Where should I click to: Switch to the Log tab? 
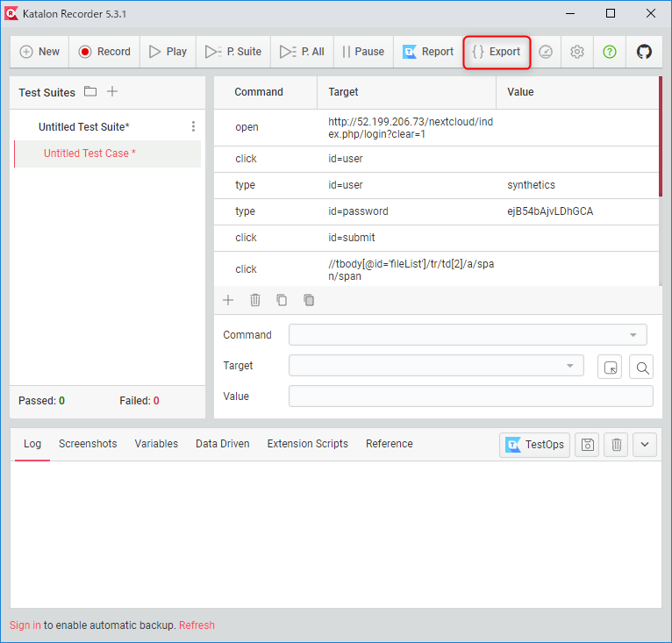click(x=32, y=444)
